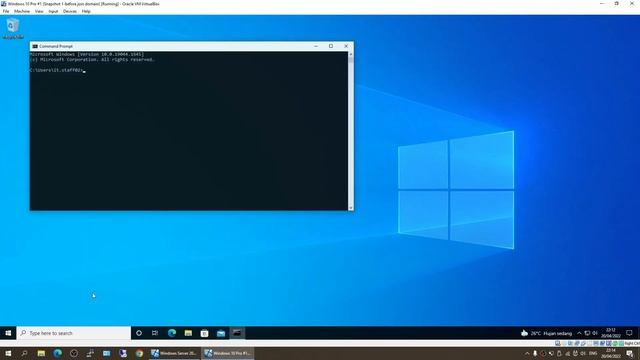Select the Recycle Bin desktop icon
This screenshot has width=640, height=360.
13,29
